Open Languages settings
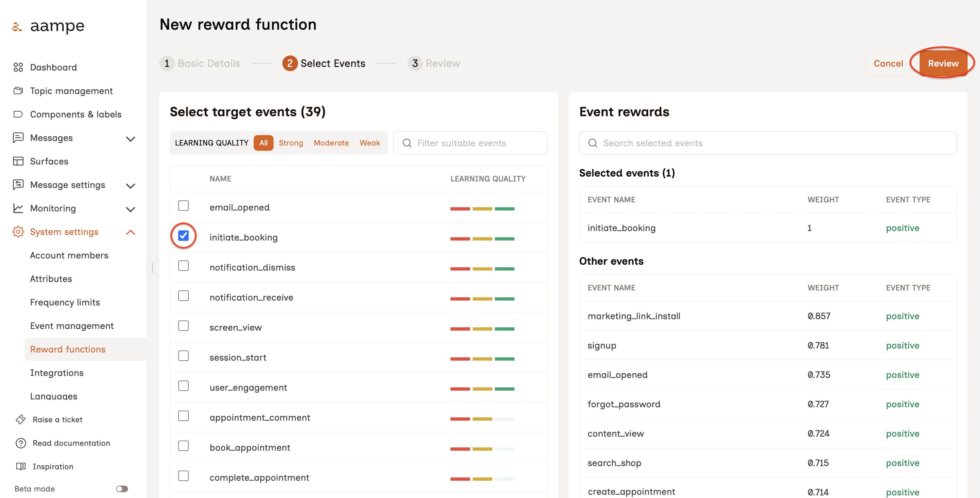The image size is (980, 498). pos(54,397)
